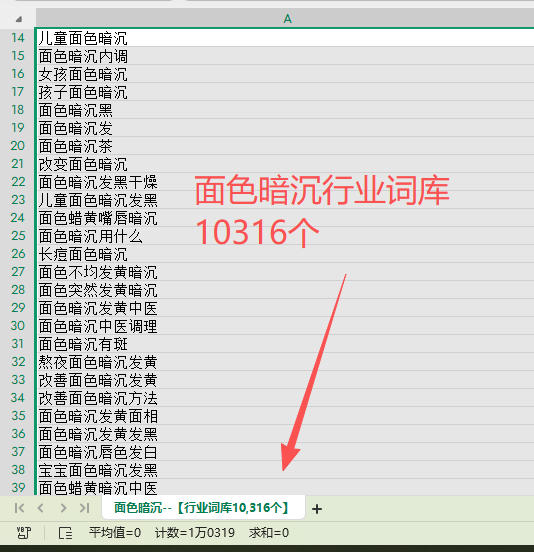Open the 面色暗沉--【行业词库10,316个】 sheet tab
The width and height of the screenshot is (534, 552).
[203, 507]
